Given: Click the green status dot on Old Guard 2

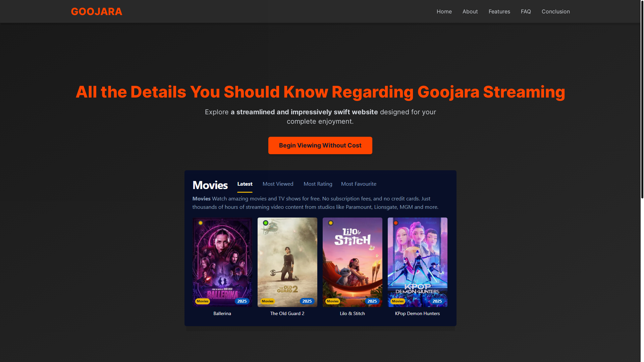Looking at the screenshot, I should point(266,223).
